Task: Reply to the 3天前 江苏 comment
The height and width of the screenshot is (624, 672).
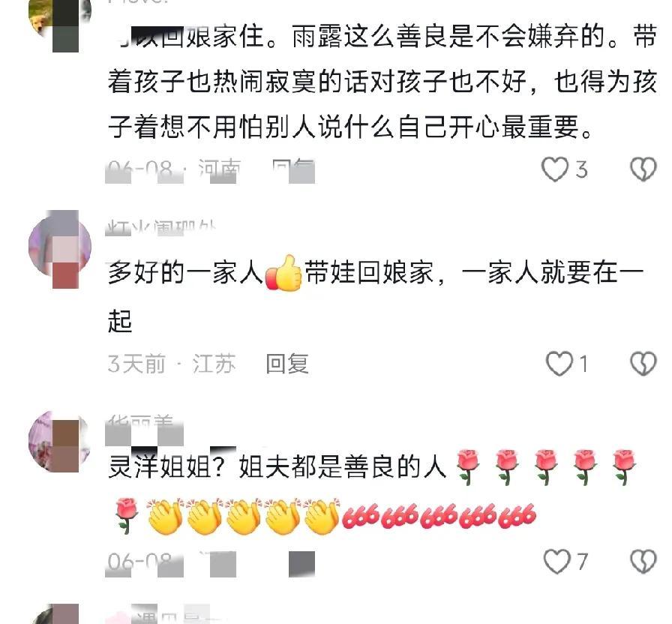Action: 287,364
